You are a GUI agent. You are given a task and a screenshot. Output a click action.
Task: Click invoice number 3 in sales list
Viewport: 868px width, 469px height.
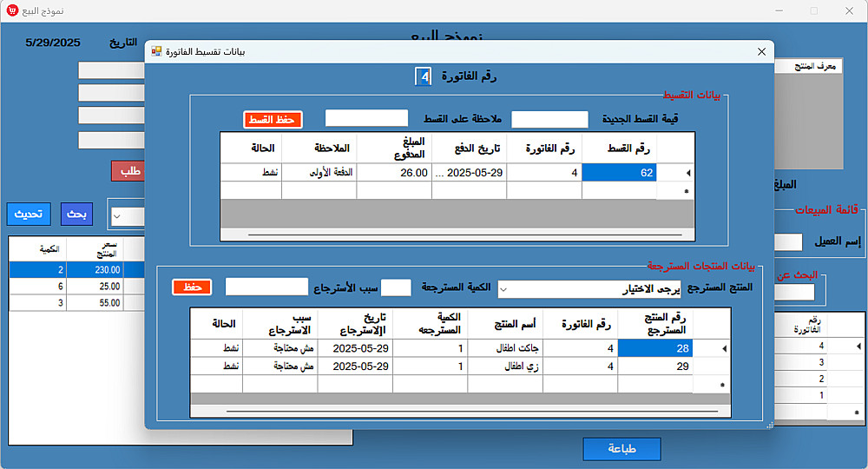point(800,362)
